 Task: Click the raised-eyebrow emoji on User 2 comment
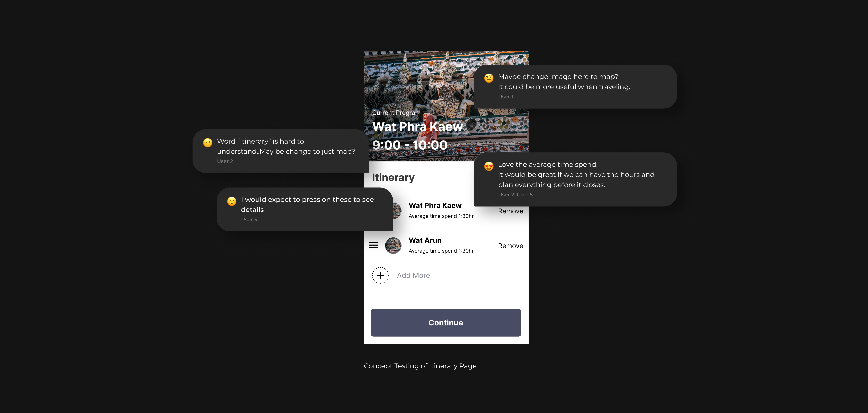208,143
